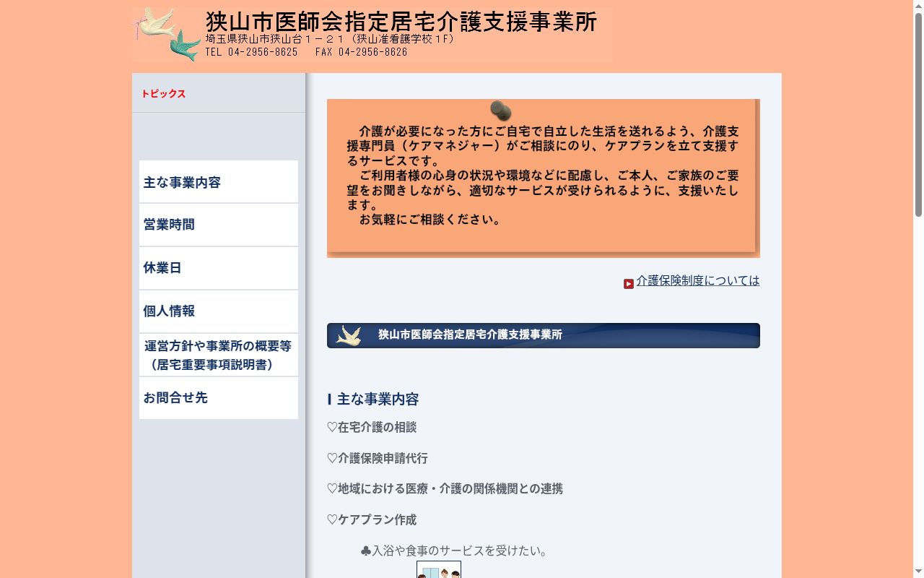Click the blue banner 狭山市医師会指定居宅介護支援事業所
Screen dimensions: 924x578
[x=544, y=335]
